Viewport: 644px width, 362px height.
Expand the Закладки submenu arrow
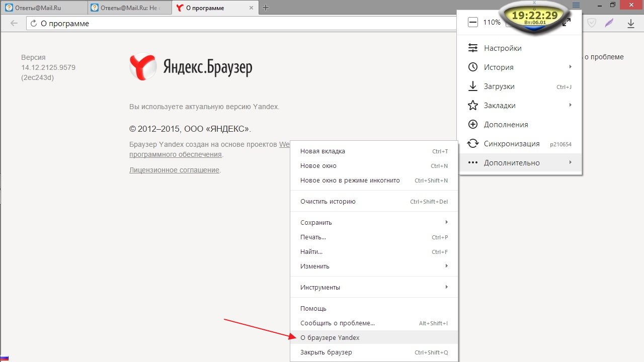click(x=571, y=105)
